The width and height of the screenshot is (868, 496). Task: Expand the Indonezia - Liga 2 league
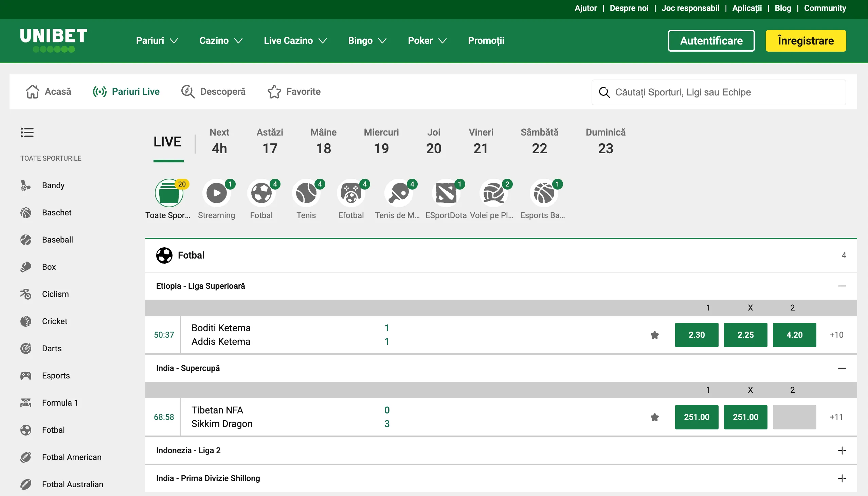coord(843,450)
